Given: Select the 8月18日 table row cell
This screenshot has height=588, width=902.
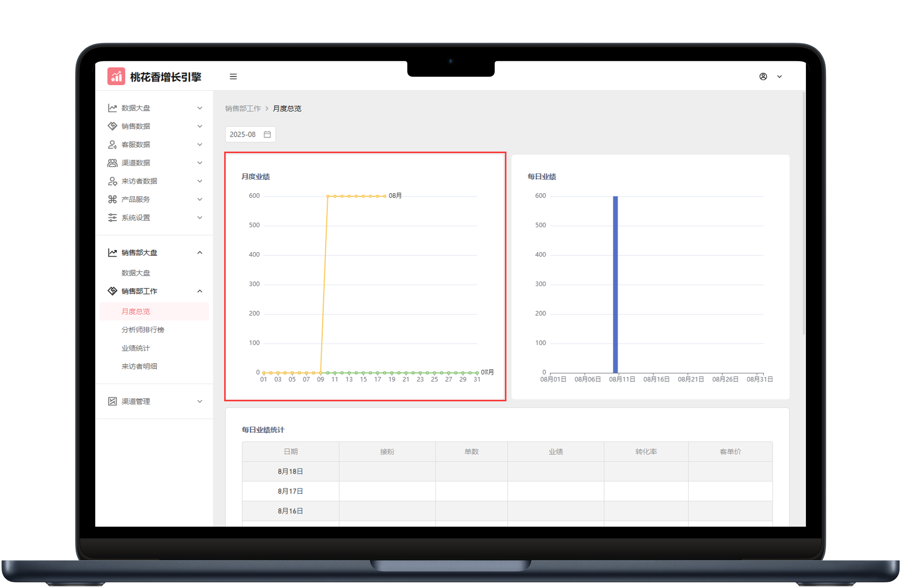Looking at the screenshot, I should point(290,471).
